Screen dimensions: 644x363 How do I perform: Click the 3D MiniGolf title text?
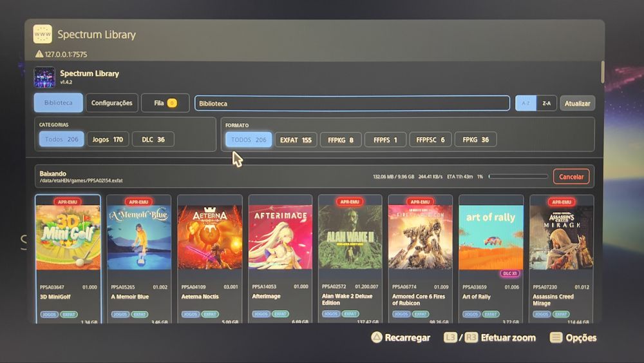[x=55, y=297]
